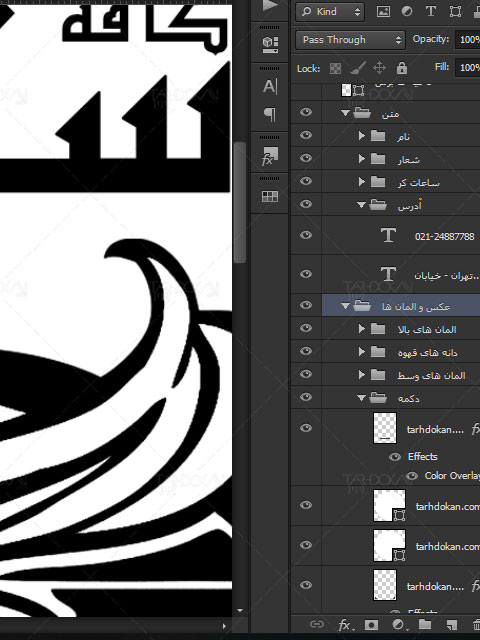The width and height of the screenshot is (480, 640).
Task: Open the Swatches grid panel icon
Action: pos(270,197)
